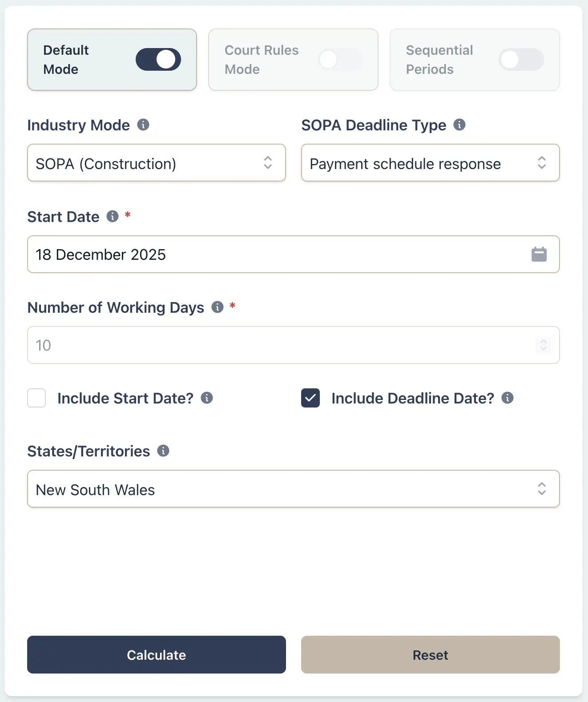Switch on Sequential Periods

[x=521, y=59]
